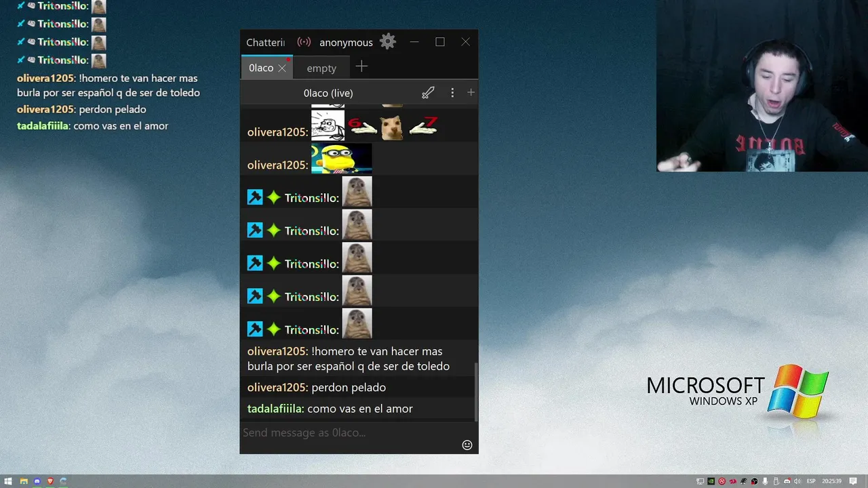This screenshot has width=868, height=488.
Task: Click the microphone tray icon
Action: coord(765,481)
